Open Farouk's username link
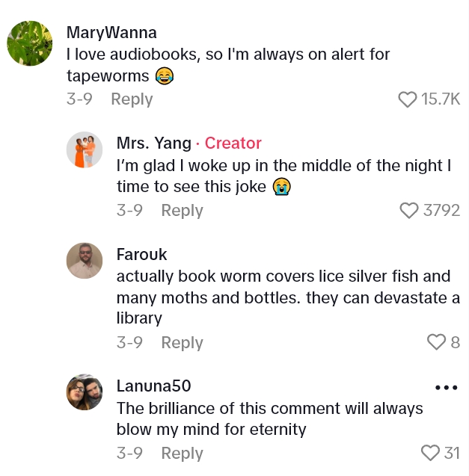Image resolution: width=469 pixels, height=476 pixels. (141, 254)
